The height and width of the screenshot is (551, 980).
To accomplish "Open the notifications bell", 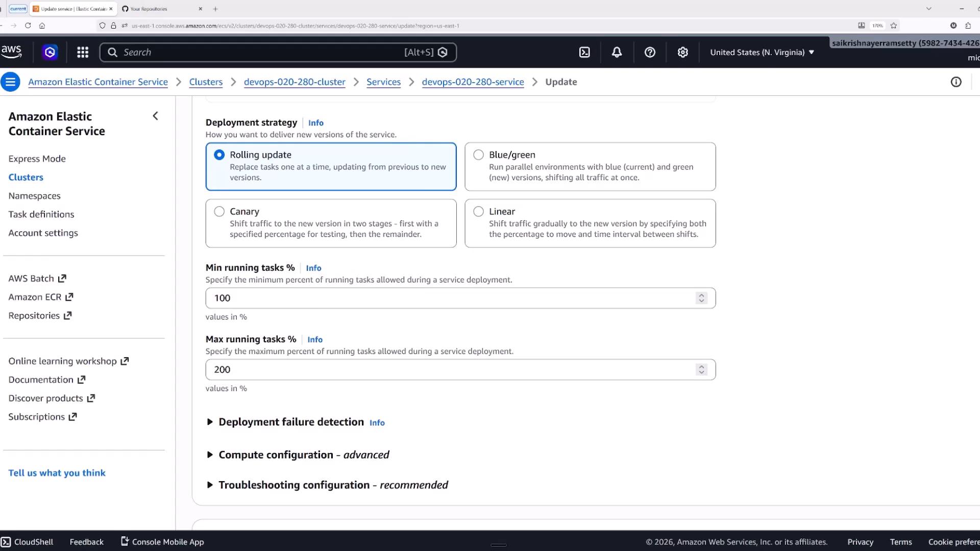I will pos(617,52).
